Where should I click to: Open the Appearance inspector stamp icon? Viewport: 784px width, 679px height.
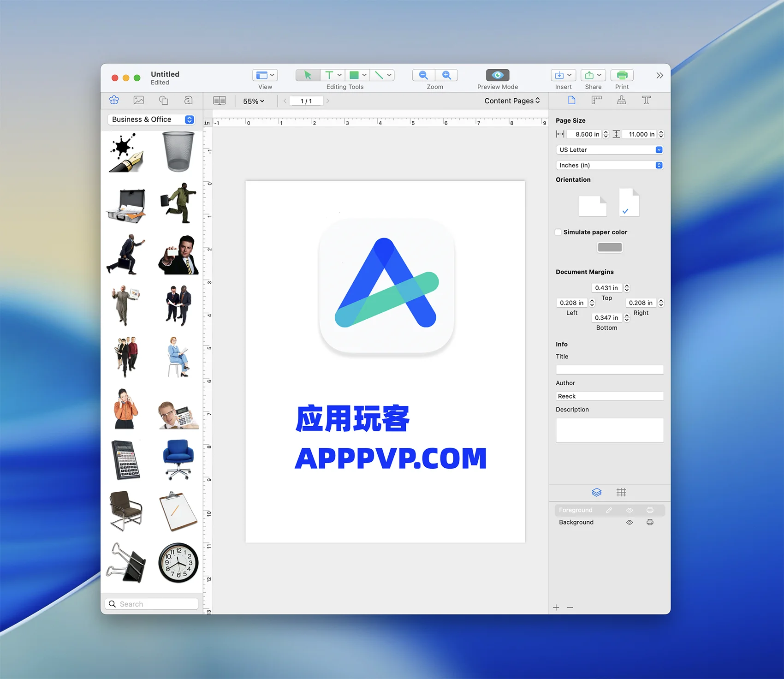click(622, 100)
